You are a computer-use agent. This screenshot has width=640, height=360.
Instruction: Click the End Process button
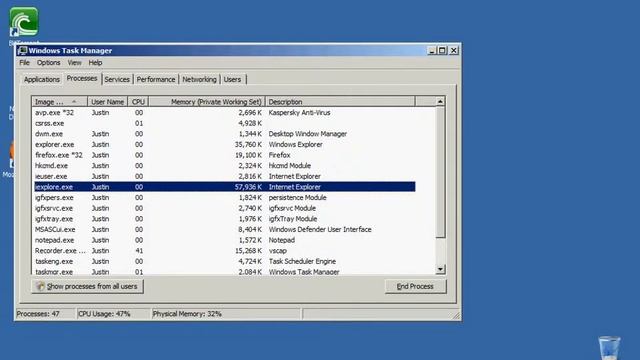415,287
